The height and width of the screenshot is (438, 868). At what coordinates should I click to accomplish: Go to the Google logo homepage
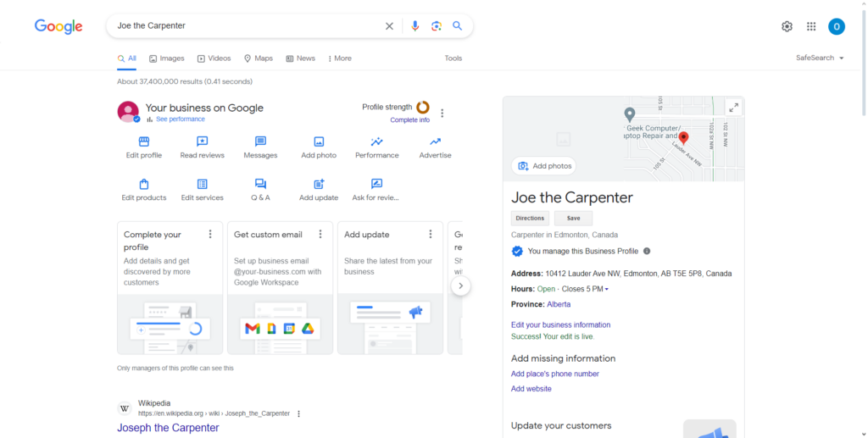point(58,26)
